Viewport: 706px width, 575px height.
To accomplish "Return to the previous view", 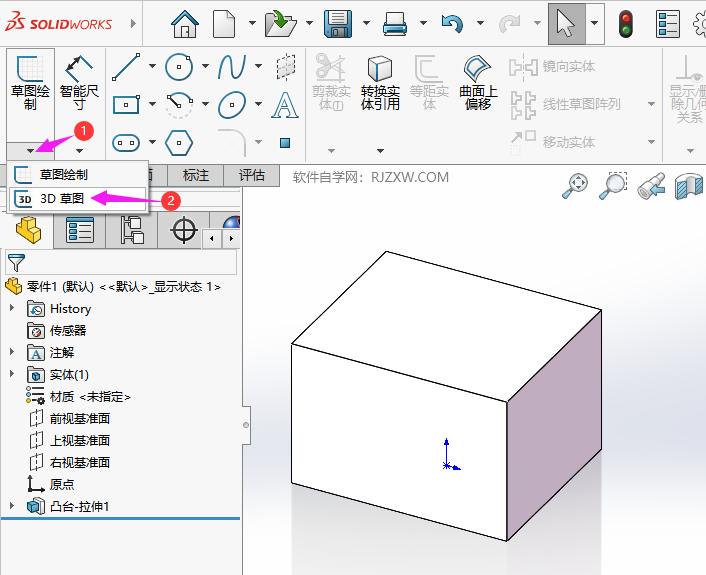I will (652, 186).
